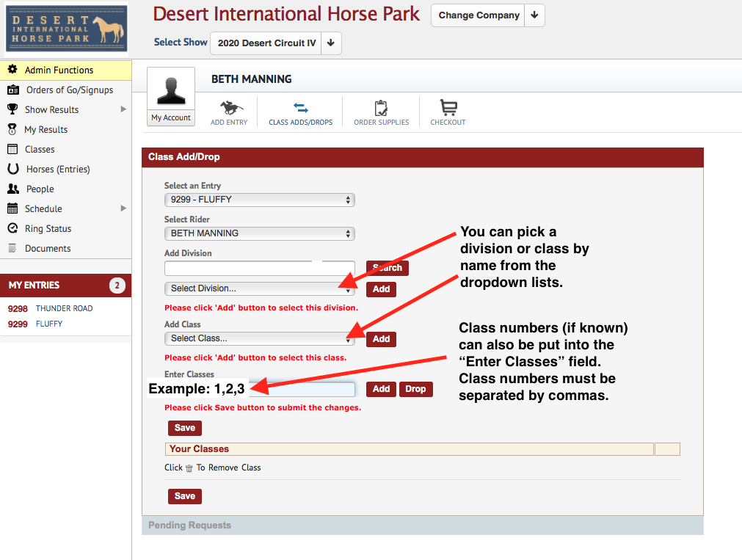
Task: Click the Change Company button
Action: [479, 15]
